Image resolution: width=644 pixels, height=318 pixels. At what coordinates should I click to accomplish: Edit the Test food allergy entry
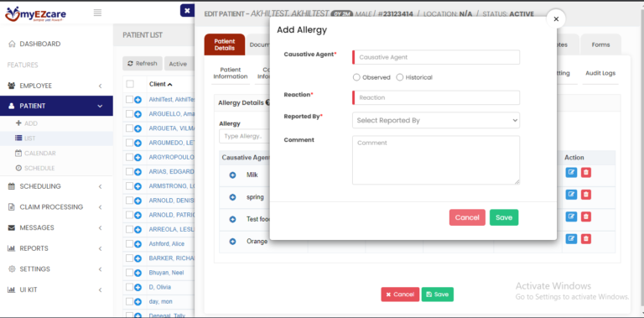click(x=571, y=216)
